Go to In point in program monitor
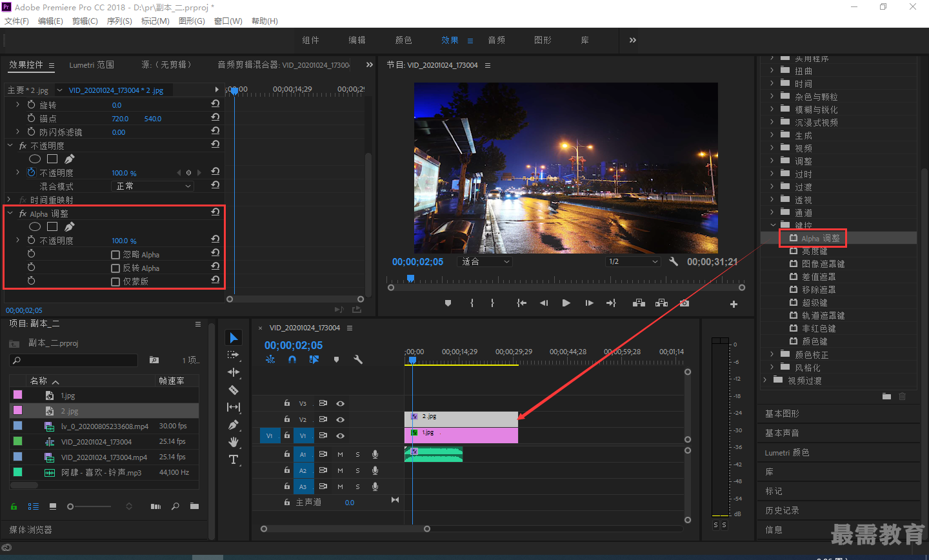This screenshot has height=560, width=929. click(521, 303)
